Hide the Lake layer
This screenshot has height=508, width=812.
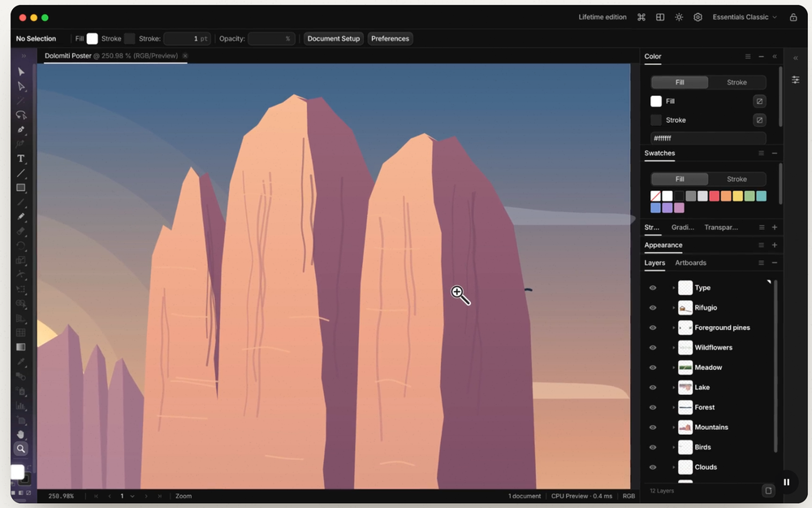[x=653, y=387]
